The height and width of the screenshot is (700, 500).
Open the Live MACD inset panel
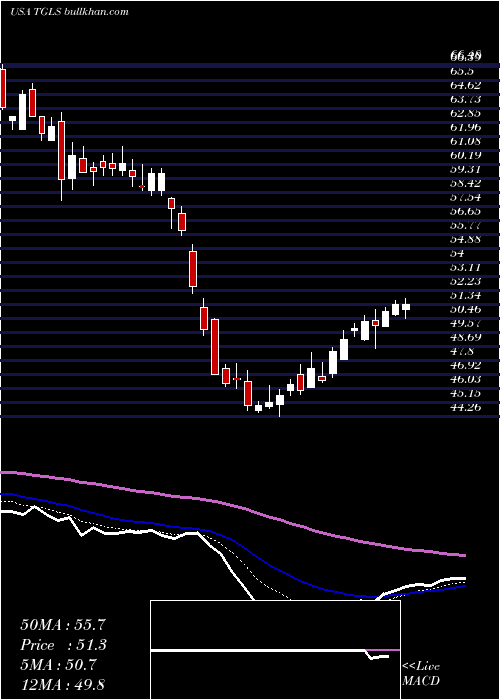click(x=275, y=650)
